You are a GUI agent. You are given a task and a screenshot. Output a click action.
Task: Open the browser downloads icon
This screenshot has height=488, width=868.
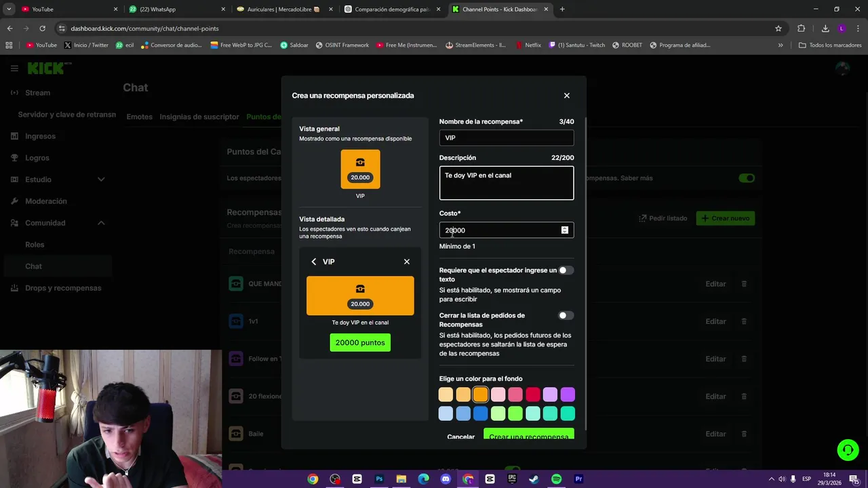tap(825, 28)
